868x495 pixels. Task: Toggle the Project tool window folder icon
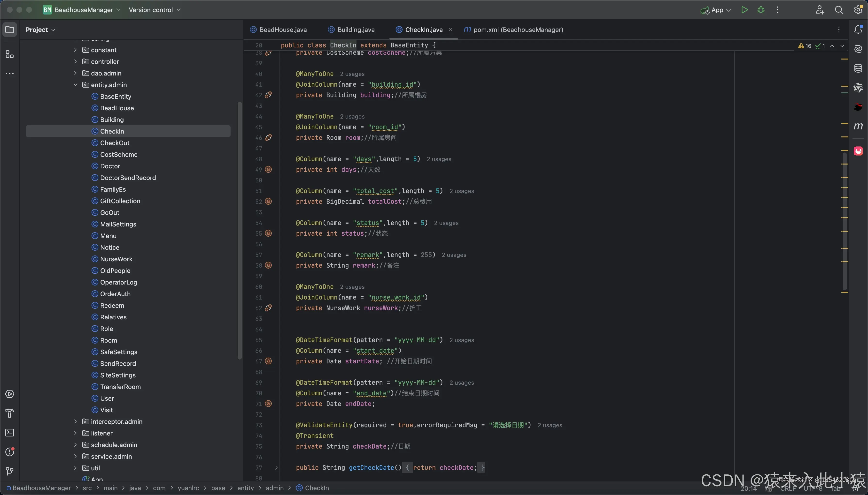coord(9,30)
